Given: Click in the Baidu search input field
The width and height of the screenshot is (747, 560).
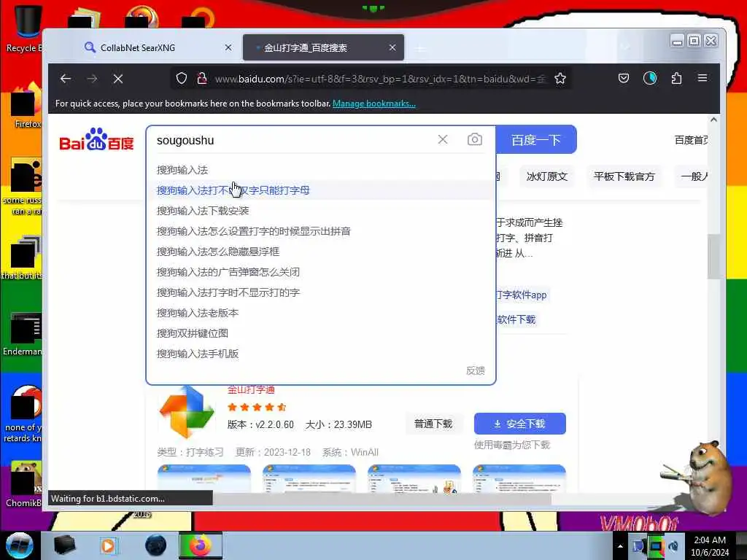Looking at the screenshot, I should (293, 140).
